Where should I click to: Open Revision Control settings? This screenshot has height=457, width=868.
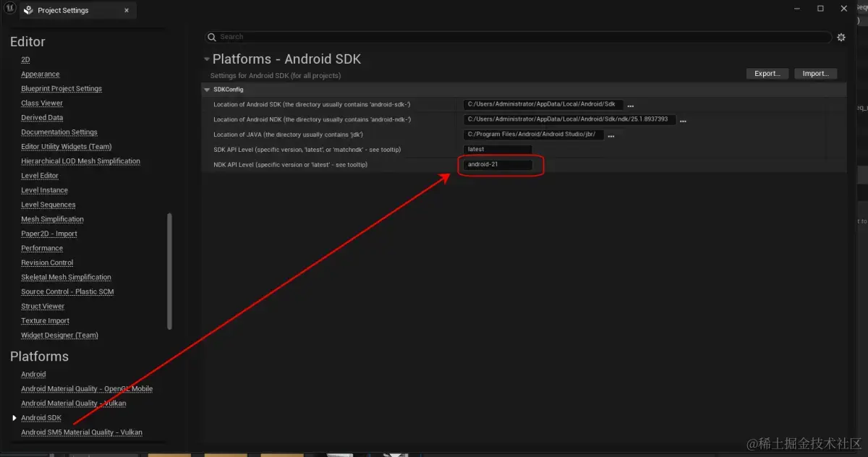[47, 262]
